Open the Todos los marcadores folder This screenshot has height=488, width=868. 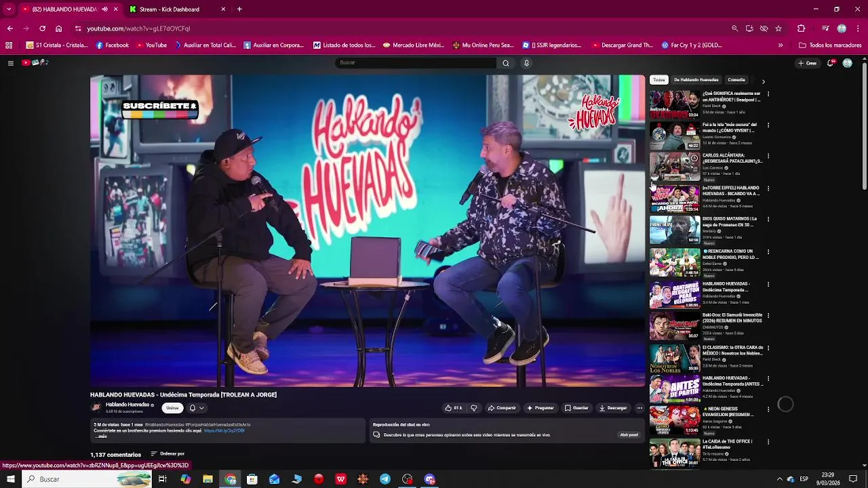click(830, 45)
